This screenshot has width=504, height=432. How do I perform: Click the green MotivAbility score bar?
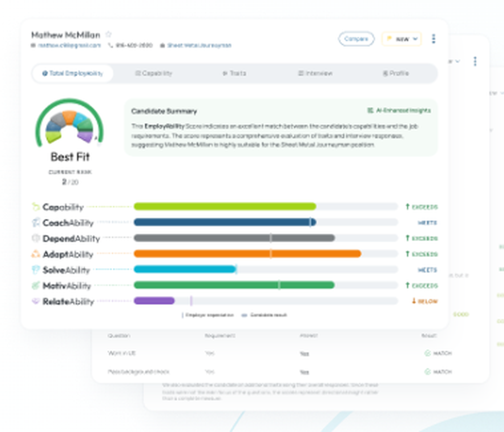tap(234, 285)
